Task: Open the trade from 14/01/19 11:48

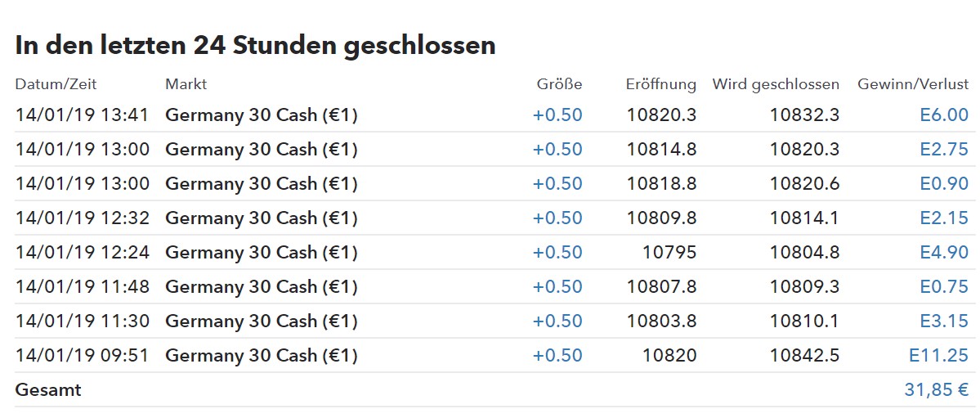Action: pos(82,287)
